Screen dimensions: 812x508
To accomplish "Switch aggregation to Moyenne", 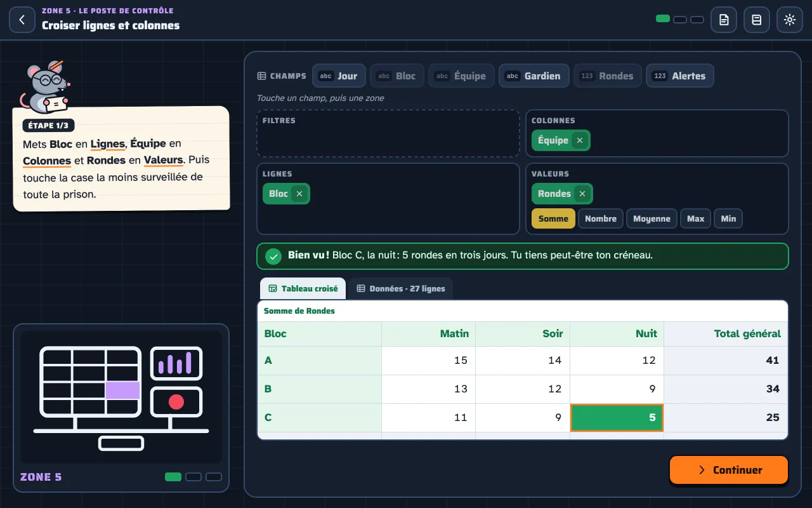I will point(652,218).
